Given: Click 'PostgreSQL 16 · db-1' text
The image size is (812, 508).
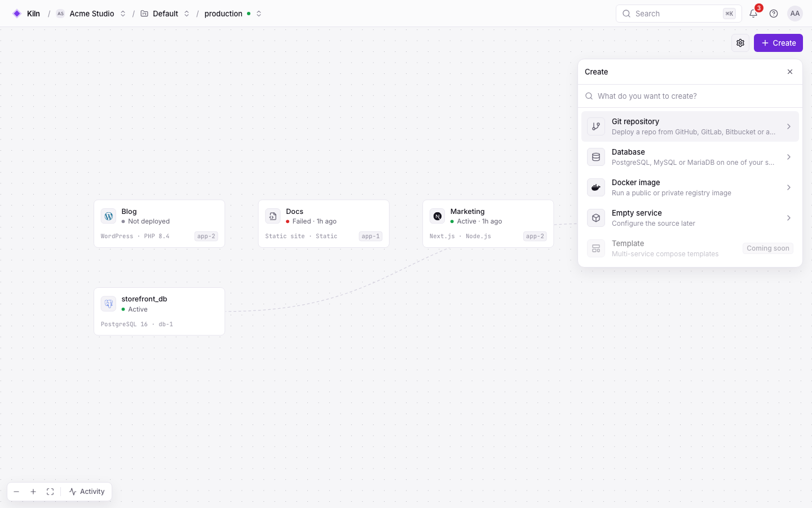Looking at the screenshot, I should pyautogui.click(x=137, y=325).
